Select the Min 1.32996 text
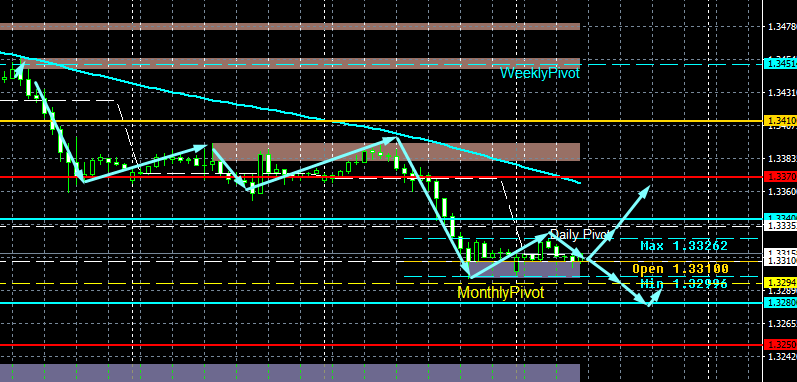Viewport: 797px width, 382px height. click(x=684, y=283)
